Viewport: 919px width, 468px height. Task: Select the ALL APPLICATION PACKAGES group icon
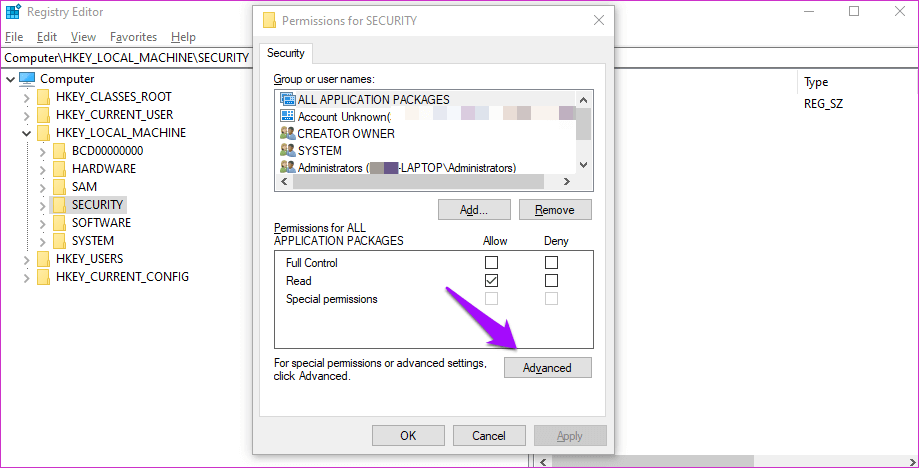pos(288,99)
